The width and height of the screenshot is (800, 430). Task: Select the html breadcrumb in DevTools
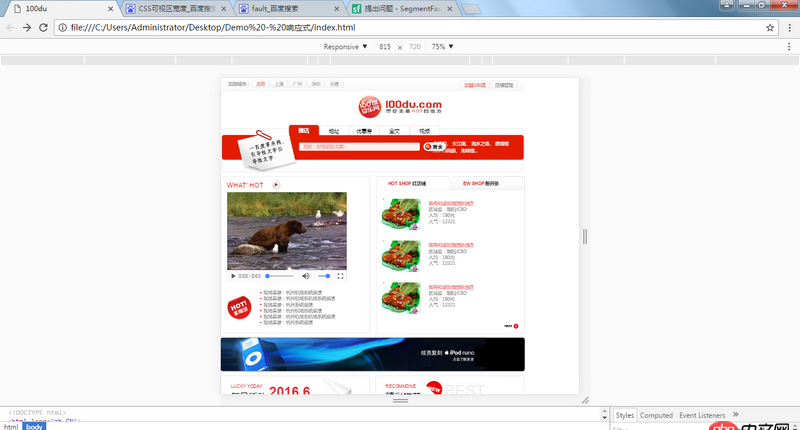tap(11, 426)
